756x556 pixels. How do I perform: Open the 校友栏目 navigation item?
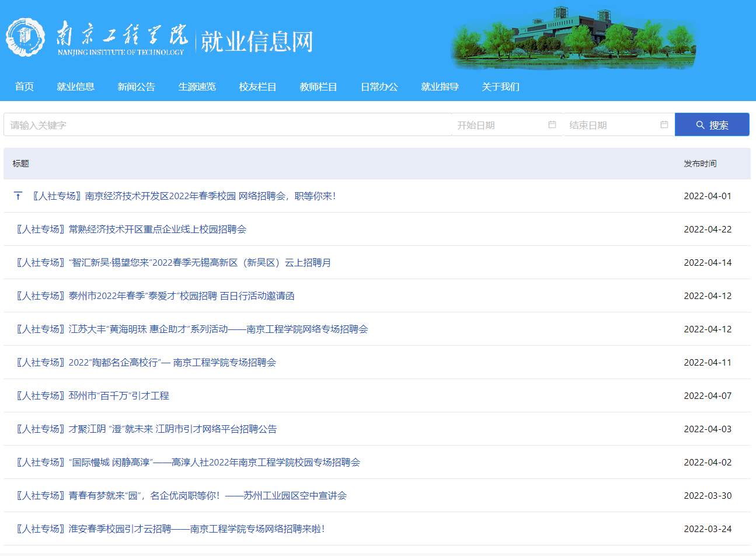pos(257,86)
